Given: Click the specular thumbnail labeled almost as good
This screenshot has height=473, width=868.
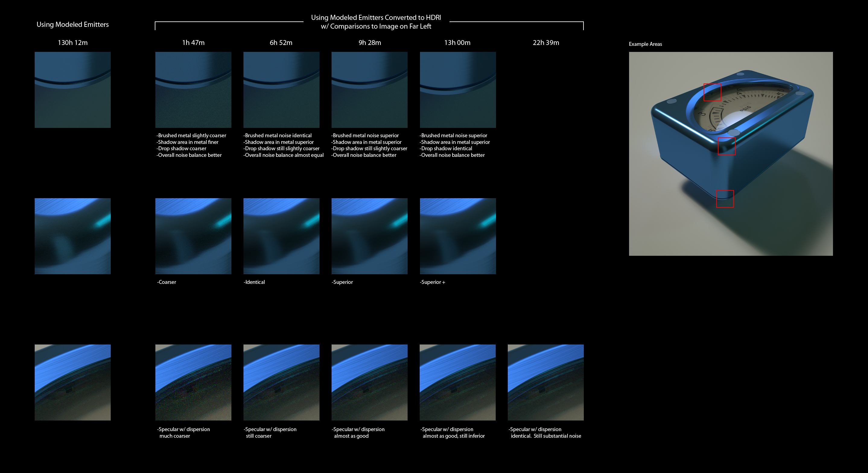Looking at the screenshot, I should point(369,382).
